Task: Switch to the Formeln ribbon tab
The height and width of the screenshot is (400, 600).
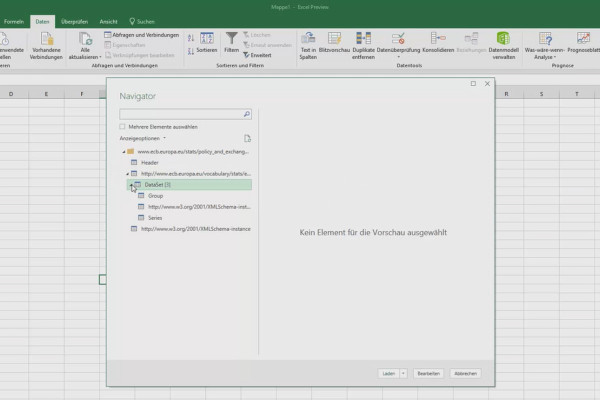Action: [x=14, y=22]
